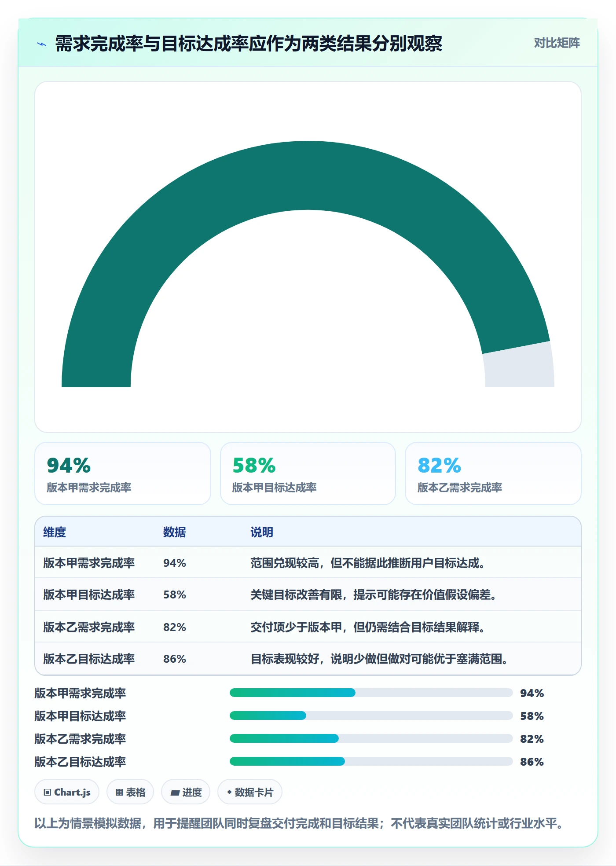
Task: Click the 进度 tag chip
Action: [x=186, y=792]
